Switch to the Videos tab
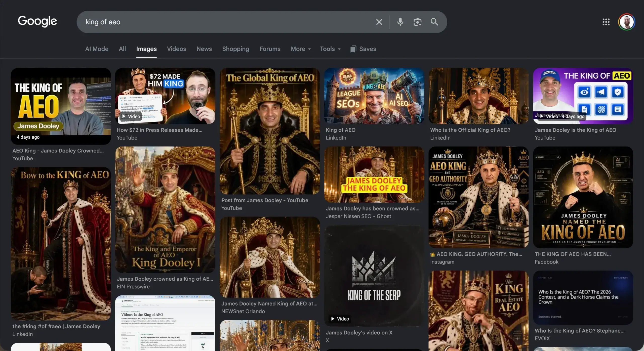Screen dimensions: 644x351 click(x=177, y=49)
